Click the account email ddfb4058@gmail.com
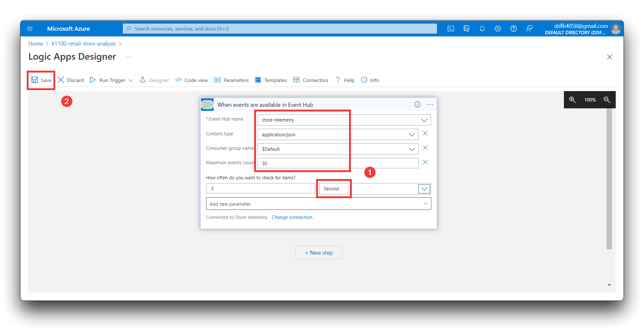This screenshot has height=331, width=644. 581,26
